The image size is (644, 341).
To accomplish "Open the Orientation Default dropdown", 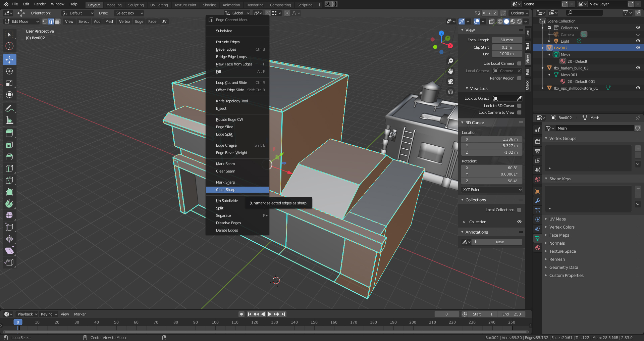I will [78, 13].
